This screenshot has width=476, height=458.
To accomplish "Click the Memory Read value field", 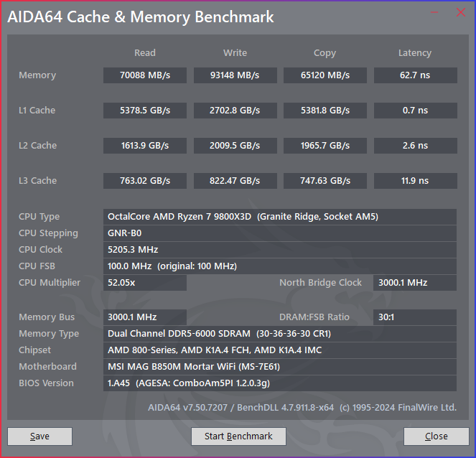I will [145, 75].
